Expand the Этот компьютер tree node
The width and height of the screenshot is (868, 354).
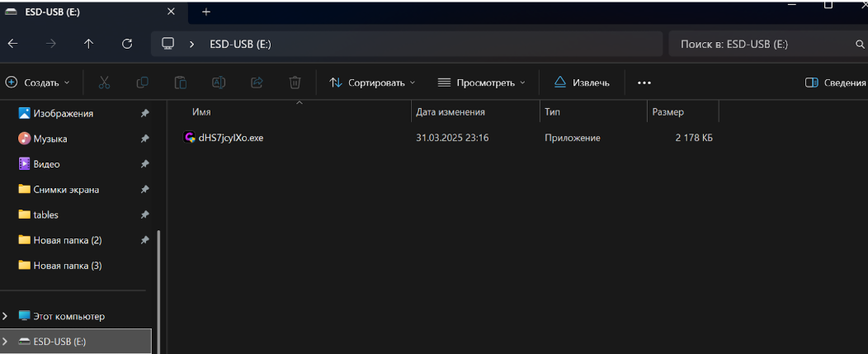pyautogui.click(x=6, y=316)
